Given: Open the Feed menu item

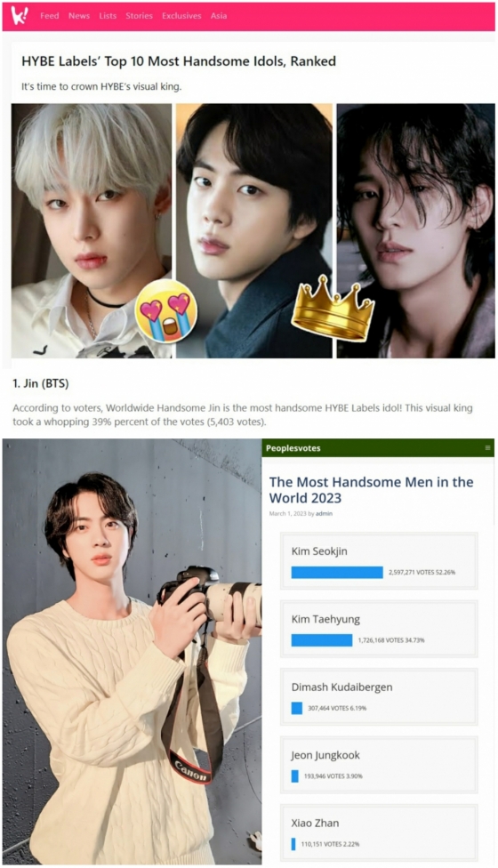Looking at the screenshot, I should pyautogui.click(x=49, y=16).
